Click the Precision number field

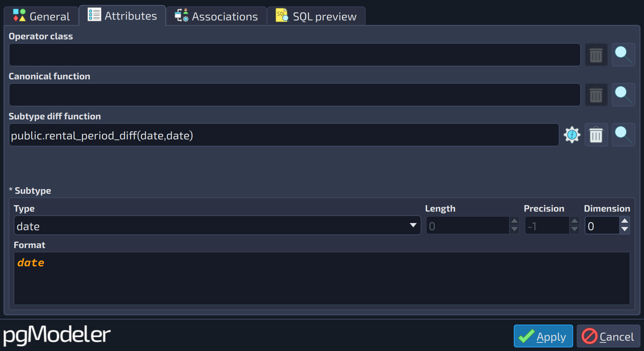tap(547, 226)
